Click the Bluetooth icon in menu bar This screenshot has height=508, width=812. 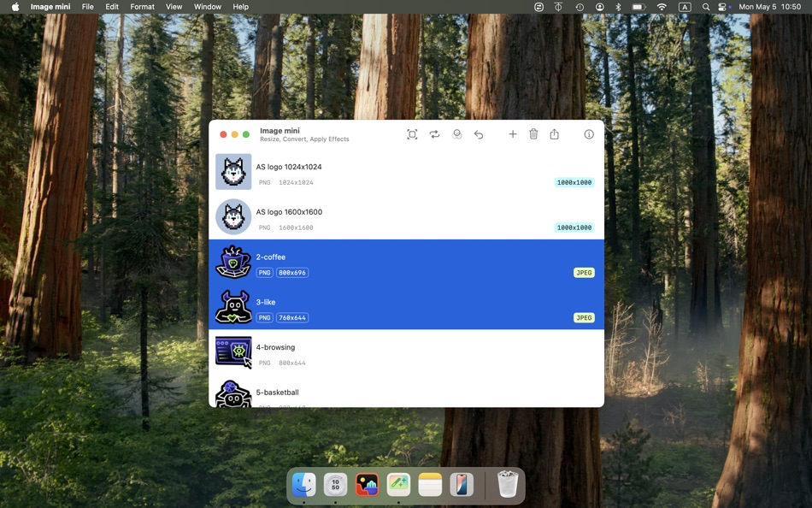618,7
